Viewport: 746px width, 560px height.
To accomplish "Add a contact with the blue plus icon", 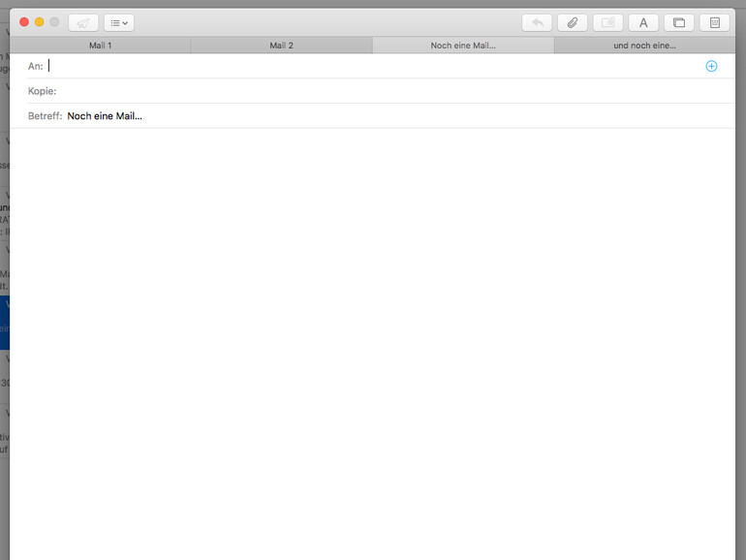I will [x=711, y=66].
